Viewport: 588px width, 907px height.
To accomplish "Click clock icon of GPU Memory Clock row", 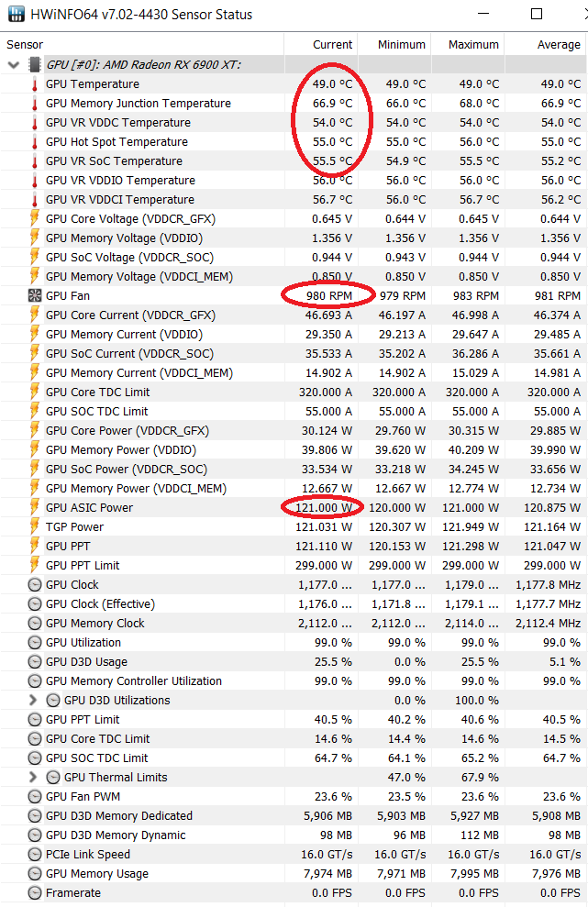I will pyautogui.click(x=35, y=623).
